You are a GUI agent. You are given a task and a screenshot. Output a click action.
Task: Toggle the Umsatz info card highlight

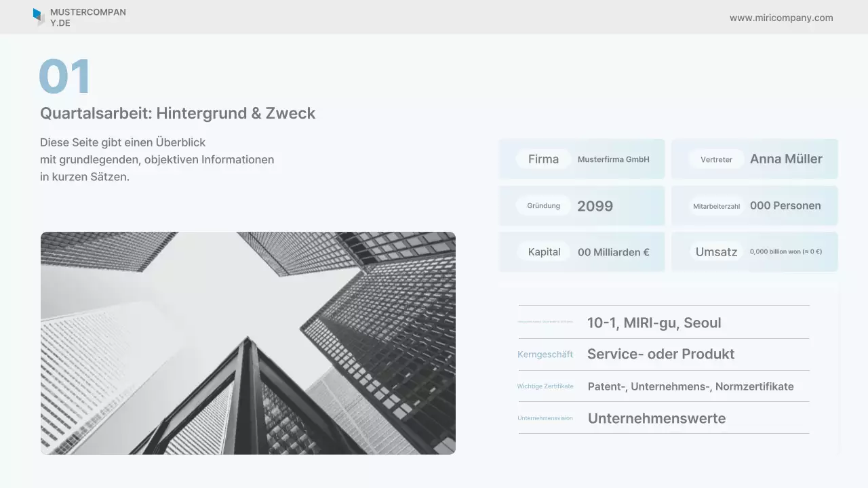754,251
